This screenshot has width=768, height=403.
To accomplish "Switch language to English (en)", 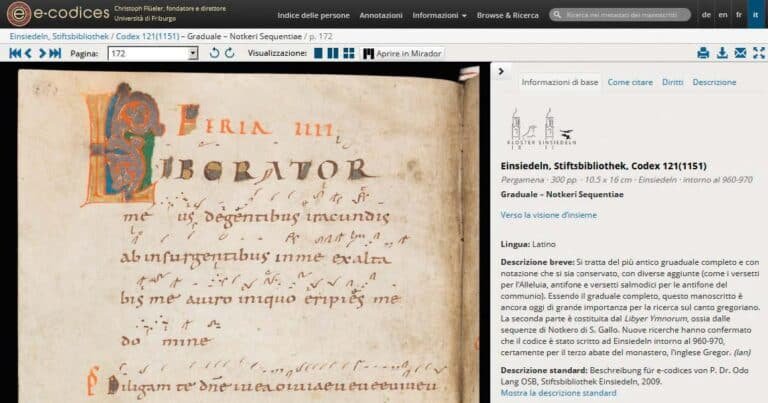I will (x=723, y=15).
